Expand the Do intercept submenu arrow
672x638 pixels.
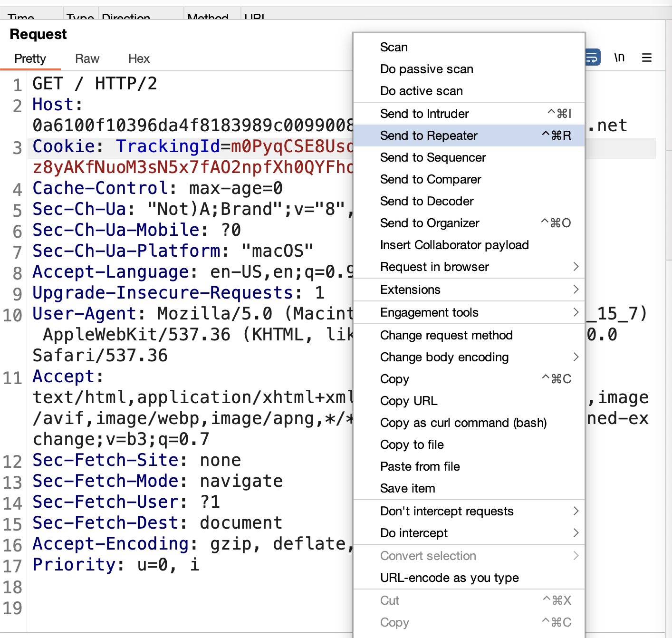[x=576, y=533]
